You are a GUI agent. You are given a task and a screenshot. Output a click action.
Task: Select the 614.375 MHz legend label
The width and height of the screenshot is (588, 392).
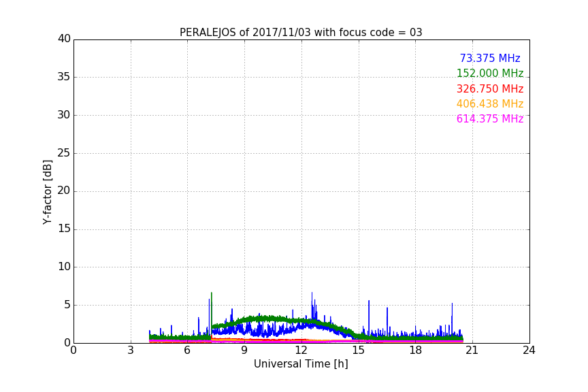[490, 119]
